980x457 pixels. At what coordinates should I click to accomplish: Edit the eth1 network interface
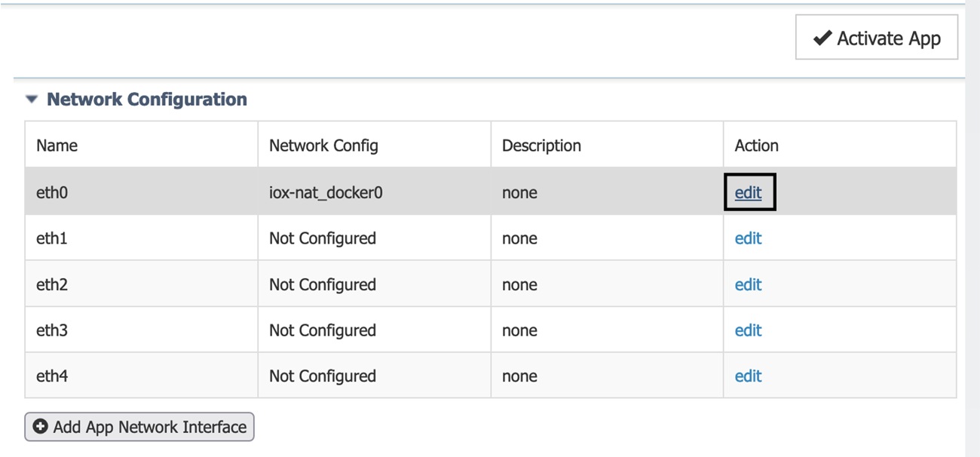748,238
